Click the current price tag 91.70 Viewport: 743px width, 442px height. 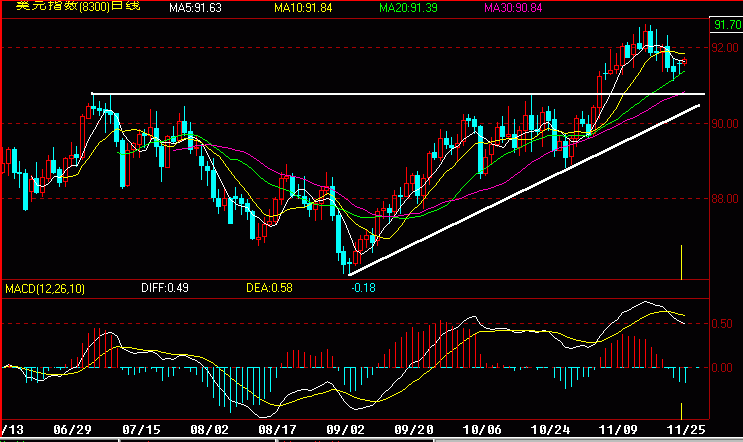pyautogui.click(x=727, y=25)
